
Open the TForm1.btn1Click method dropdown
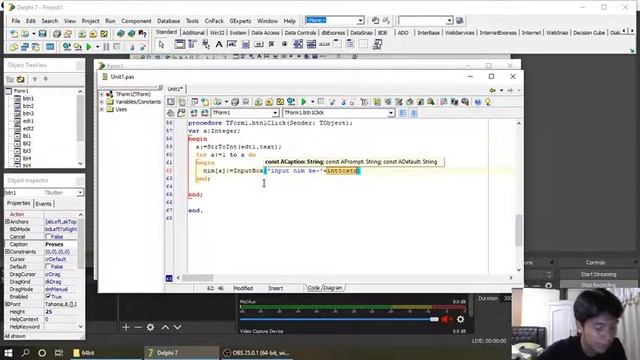tap(391, 113)
